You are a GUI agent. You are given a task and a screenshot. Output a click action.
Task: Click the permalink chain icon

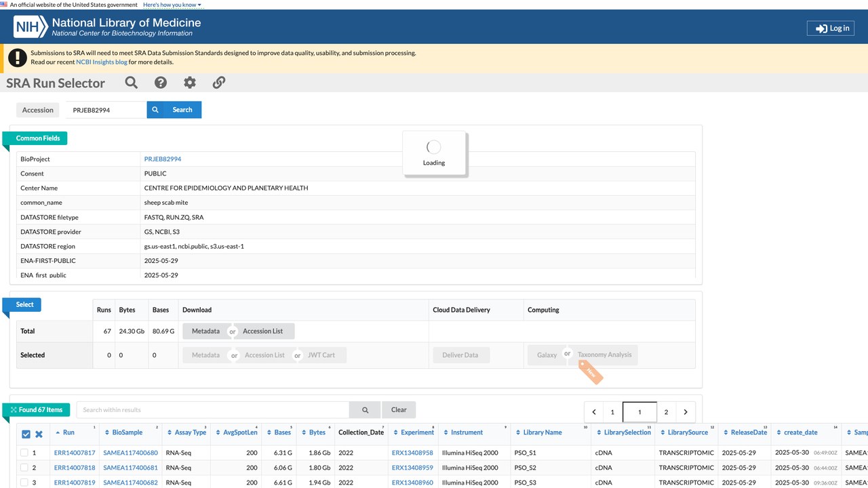tap(219, 83)
